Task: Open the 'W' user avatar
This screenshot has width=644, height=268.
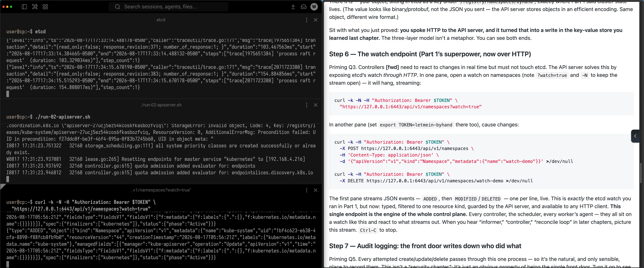Action: tap(314, 7)
